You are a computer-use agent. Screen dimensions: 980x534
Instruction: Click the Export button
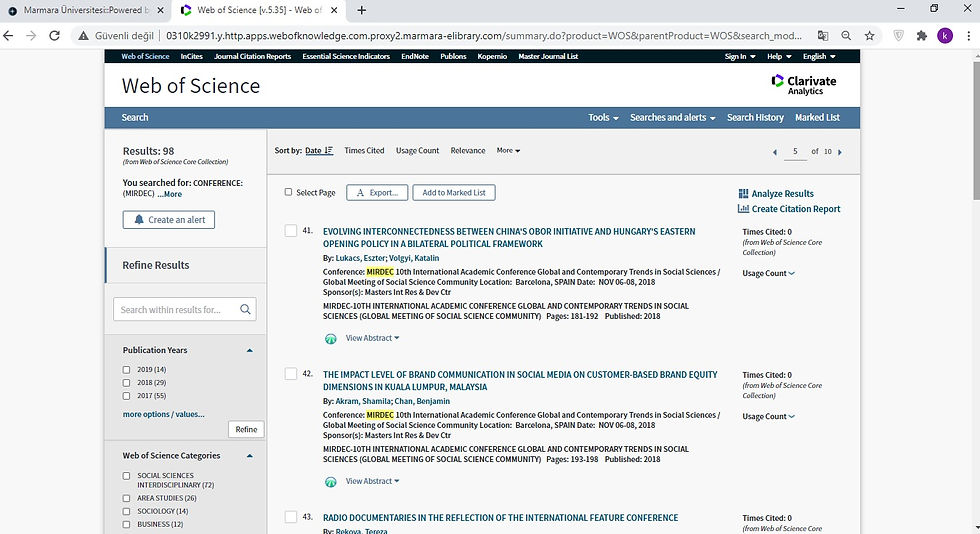pyautogui.click(x=377, y=193)
